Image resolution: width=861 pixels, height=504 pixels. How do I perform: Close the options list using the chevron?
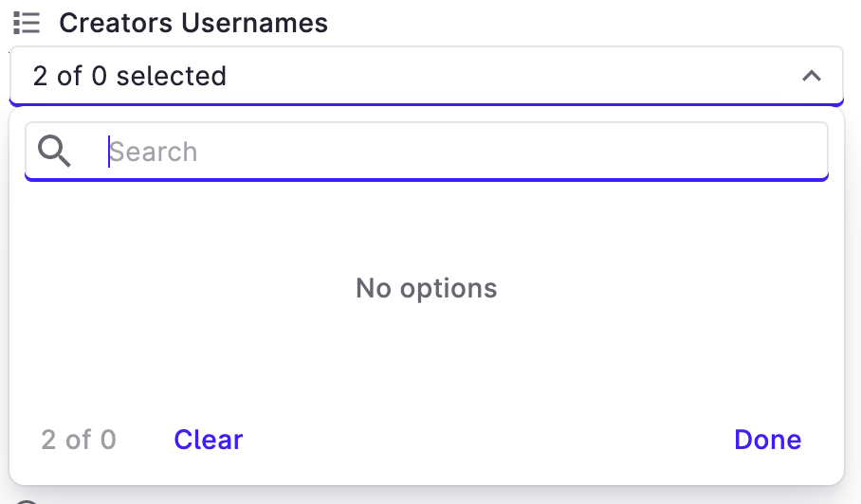(811, 76)
